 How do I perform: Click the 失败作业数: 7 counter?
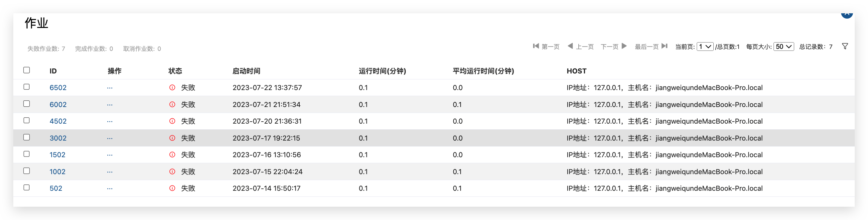click(46, 49)
